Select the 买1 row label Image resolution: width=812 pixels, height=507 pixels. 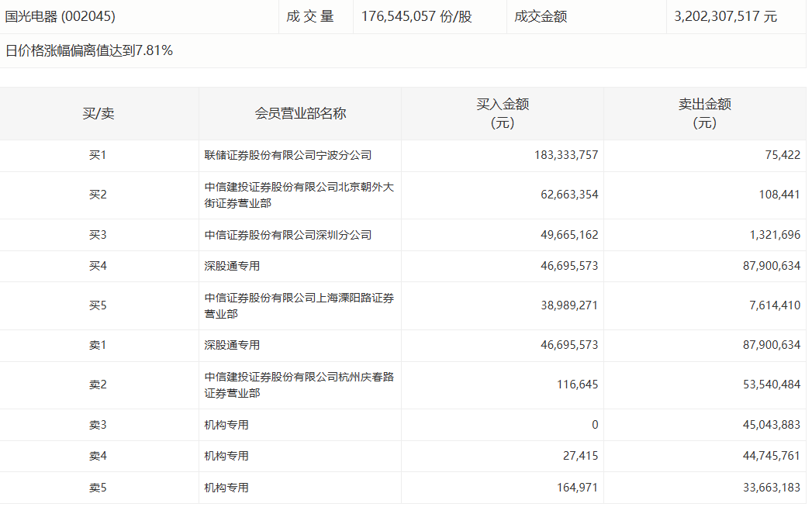click(98, 155)
